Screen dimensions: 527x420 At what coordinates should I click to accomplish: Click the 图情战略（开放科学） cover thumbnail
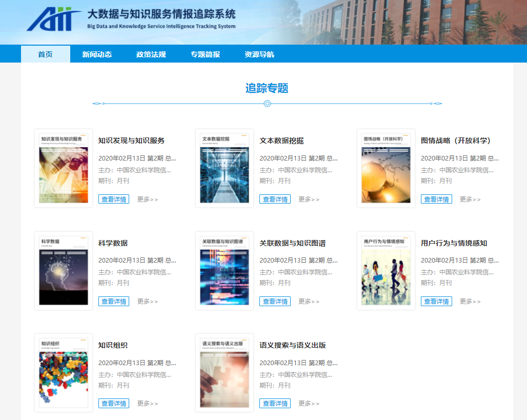386,168
